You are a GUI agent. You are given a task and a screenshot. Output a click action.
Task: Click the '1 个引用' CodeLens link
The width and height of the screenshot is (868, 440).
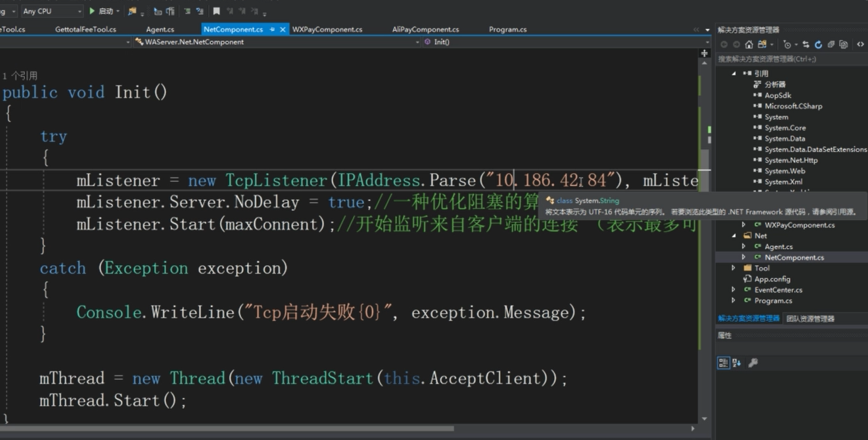pyautogui.click(x=19, y=76)
